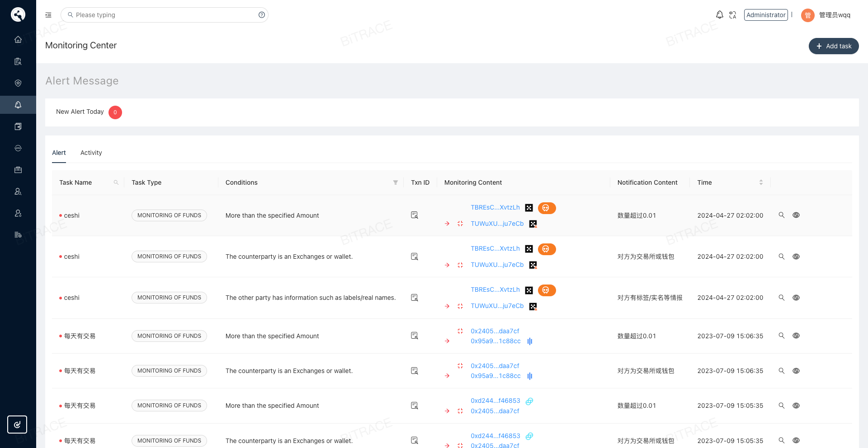Open the document search sidebar icon
Viewport: 868px width, 448px height.
point(18,61)
